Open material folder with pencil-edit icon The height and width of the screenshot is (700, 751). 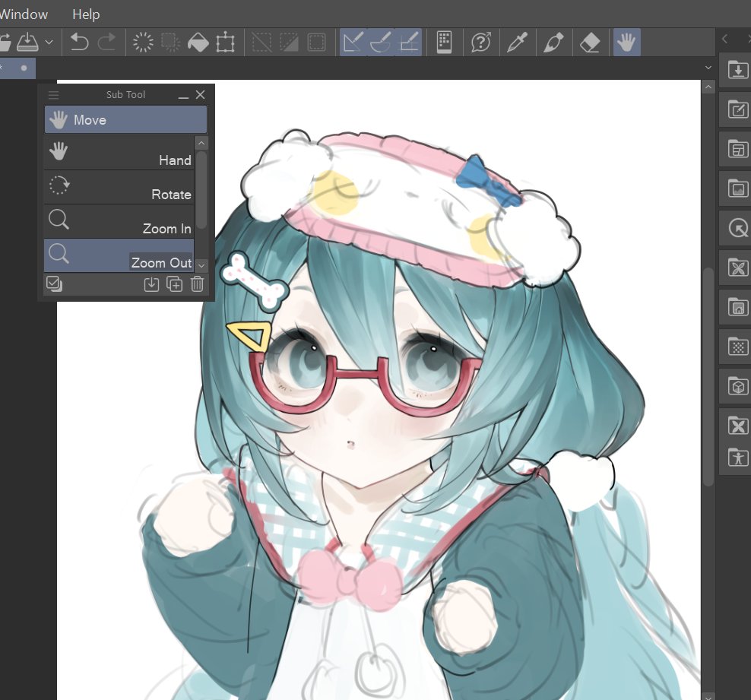pyautogui.click(x=737, y=109)
